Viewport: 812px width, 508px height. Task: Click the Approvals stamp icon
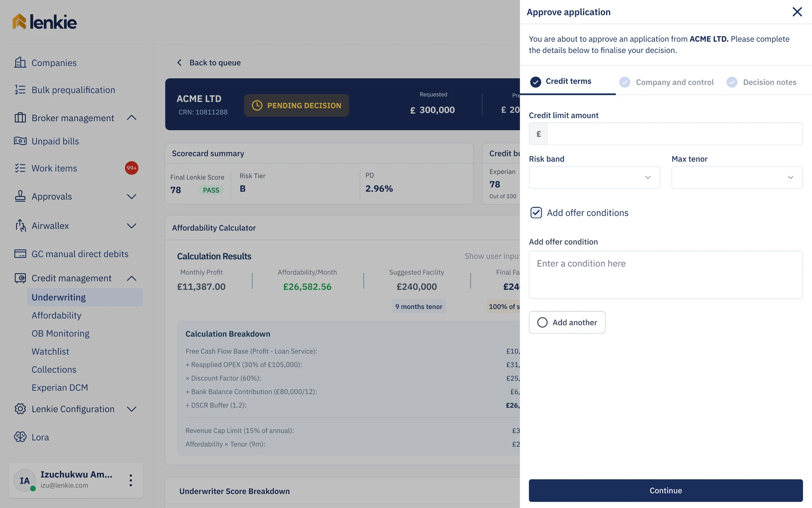(20, 196)
